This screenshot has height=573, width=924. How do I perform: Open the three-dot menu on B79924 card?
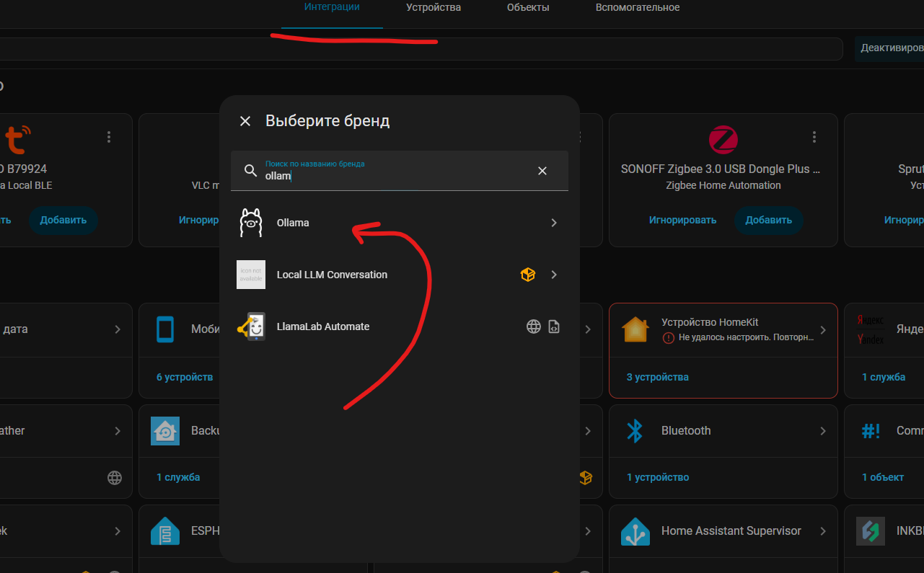click(109, 137)
